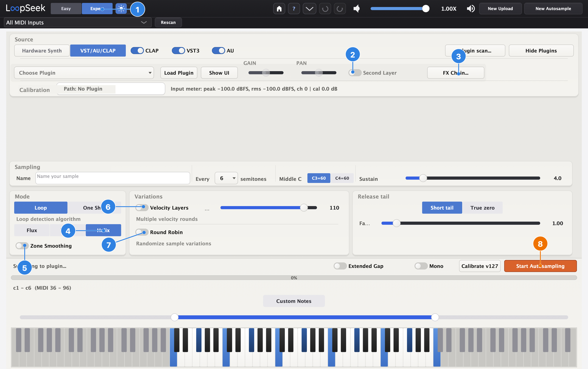Open the Choose Plugin combo box
The image size is (588, 369).
coord(84,73)
